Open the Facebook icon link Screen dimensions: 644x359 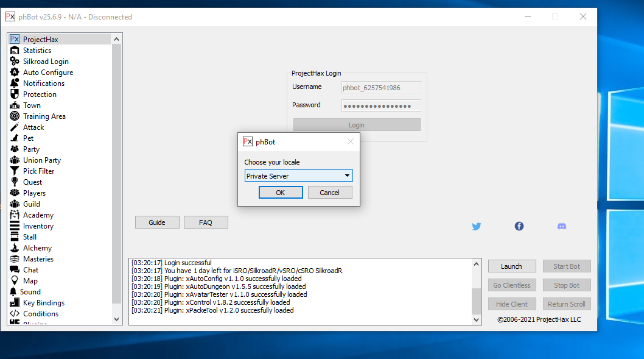click(x=519, y=226)
